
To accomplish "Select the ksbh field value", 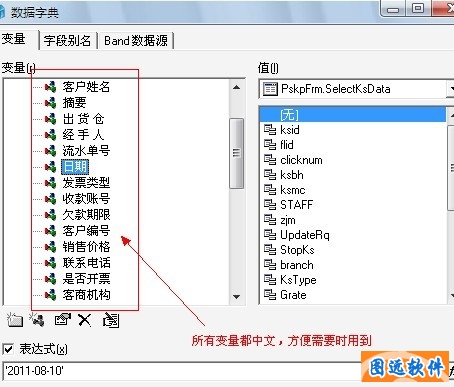I will click(292, 175).
